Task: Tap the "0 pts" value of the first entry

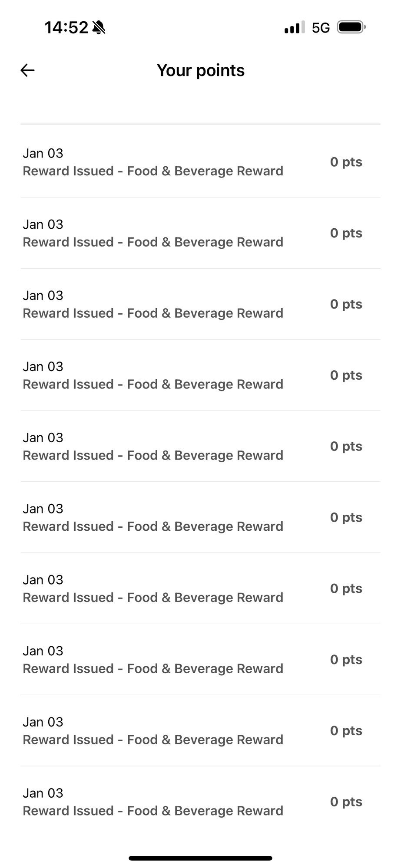Action: click(346, 162)
